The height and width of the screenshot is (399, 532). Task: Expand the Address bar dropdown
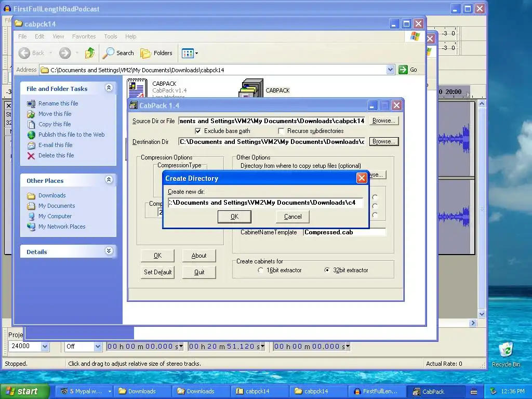[x=390, y=70]
